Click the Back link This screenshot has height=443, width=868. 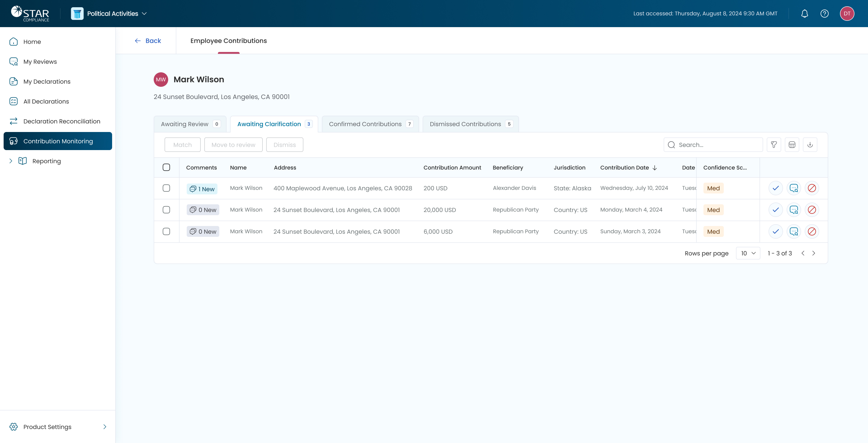(148, 41)
